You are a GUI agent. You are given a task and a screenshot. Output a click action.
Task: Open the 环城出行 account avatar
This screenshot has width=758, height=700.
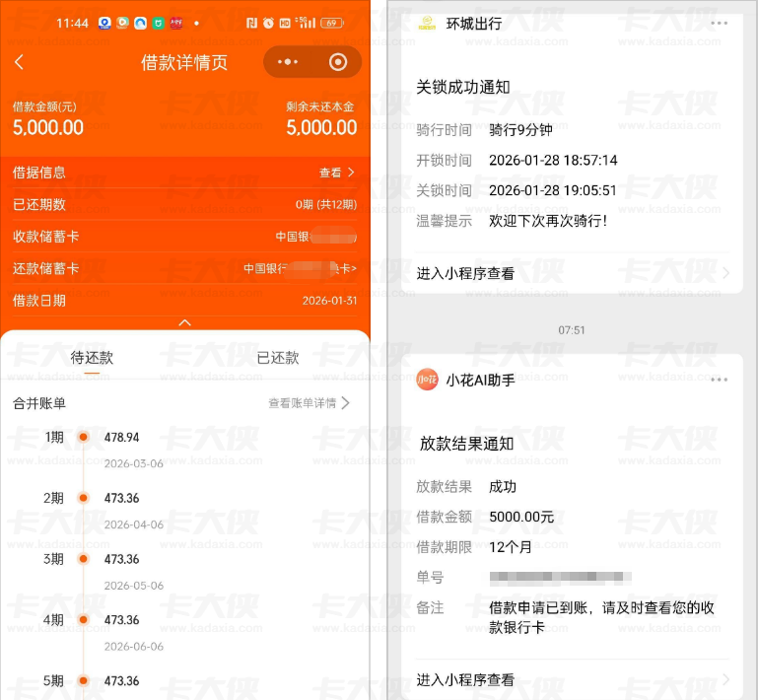pyautogui.click(x=427, y=24)
